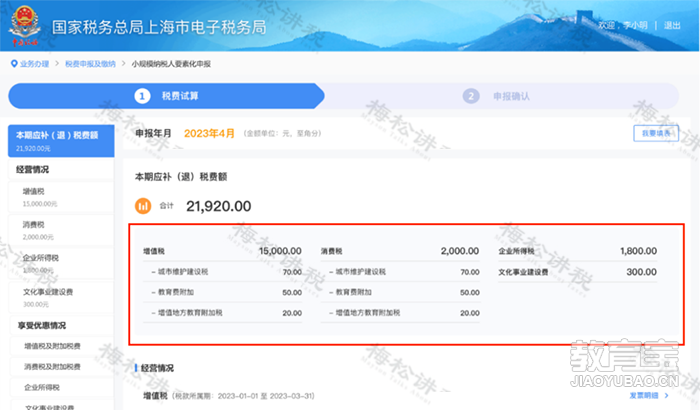Image resolution: width=700 pixels, height=410 pixels.
Task: Click the orange bar chart total icon
Action: pos(143,206)
